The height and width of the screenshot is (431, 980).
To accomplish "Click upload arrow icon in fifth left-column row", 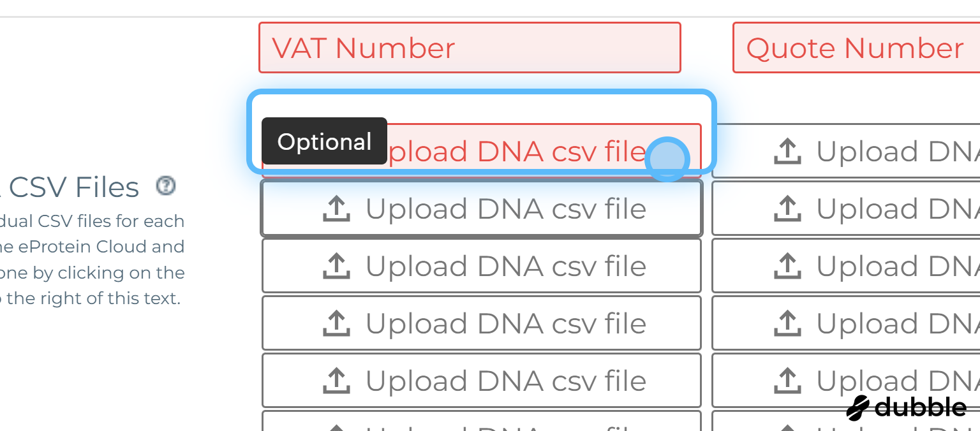I will (336, 381).
